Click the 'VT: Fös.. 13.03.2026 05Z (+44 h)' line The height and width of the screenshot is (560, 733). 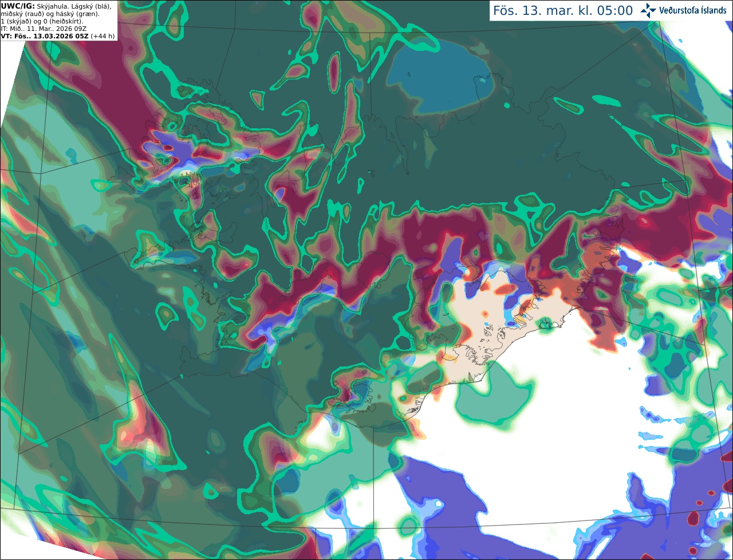pyautogui.click(x=58, y=36)
